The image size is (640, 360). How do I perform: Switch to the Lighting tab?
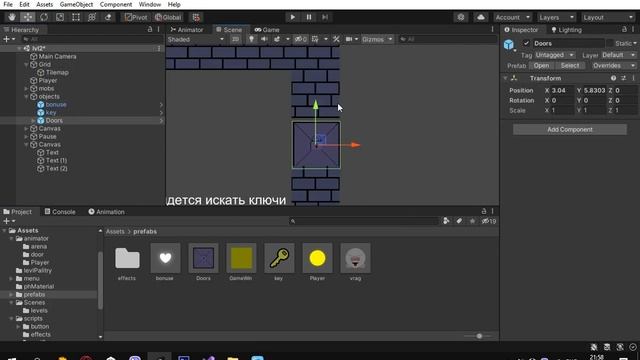[x=567, y=29]
